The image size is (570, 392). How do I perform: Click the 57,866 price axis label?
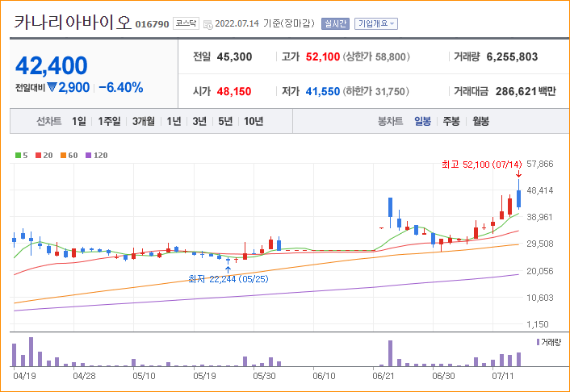tap(540, 164)
